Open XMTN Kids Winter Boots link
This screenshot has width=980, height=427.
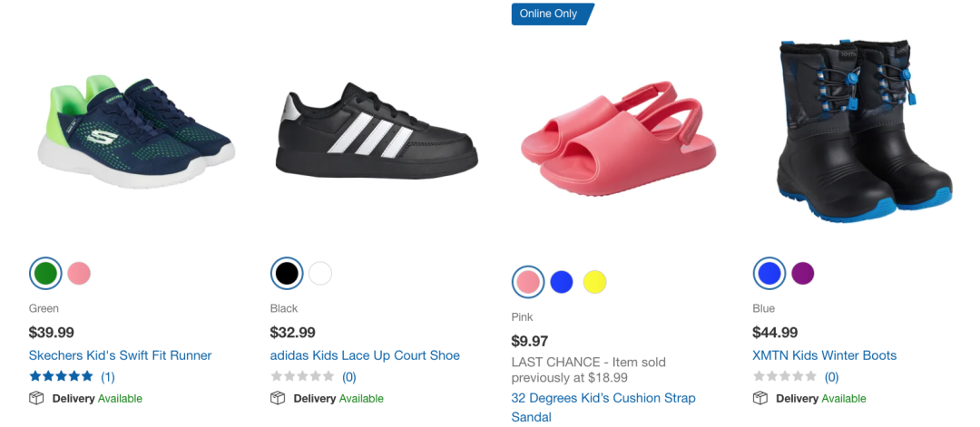click(x=824, y=355)
